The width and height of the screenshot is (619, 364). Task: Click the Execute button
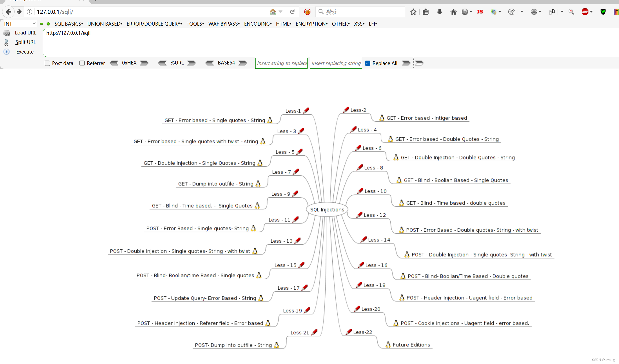pyautogui.click(x=25, y=52)
